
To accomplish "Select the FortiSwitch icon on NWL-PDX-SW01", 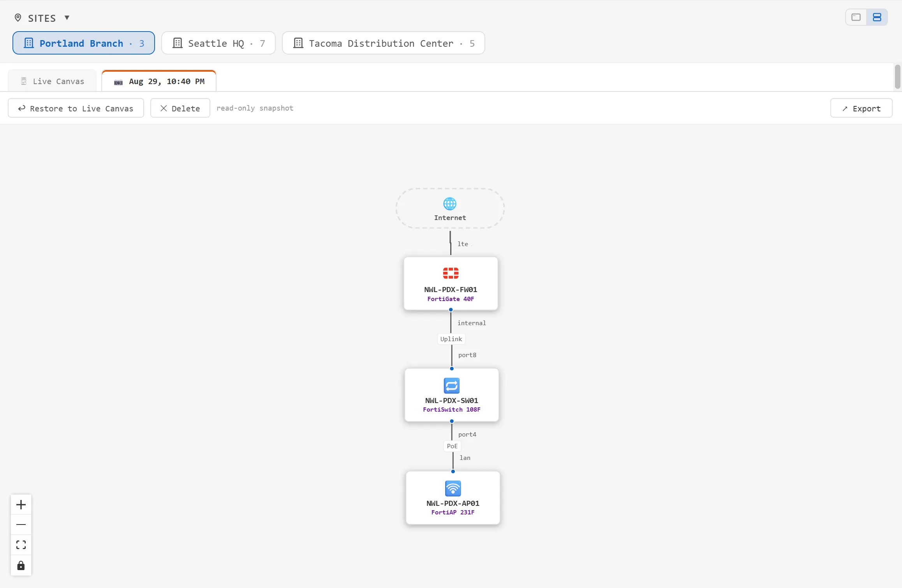I will 452,386.
